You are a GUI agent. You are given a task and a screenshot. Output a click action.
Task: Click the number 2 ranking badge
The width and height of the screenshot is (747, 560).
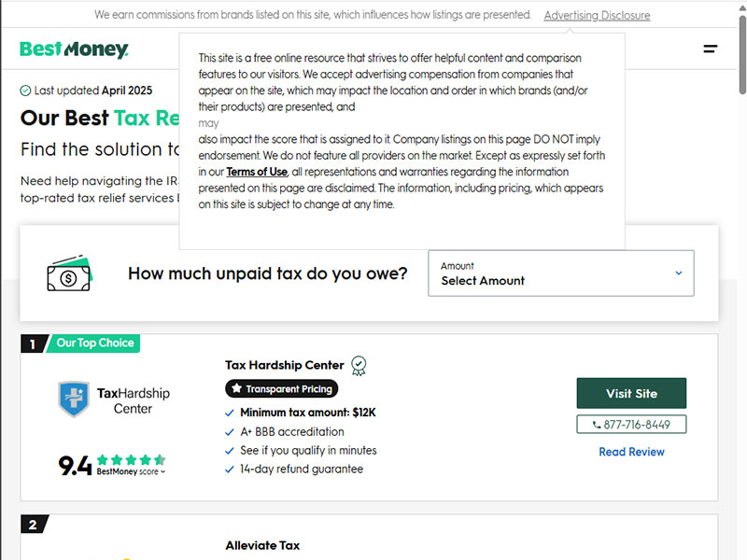click(x=35, y=525)
